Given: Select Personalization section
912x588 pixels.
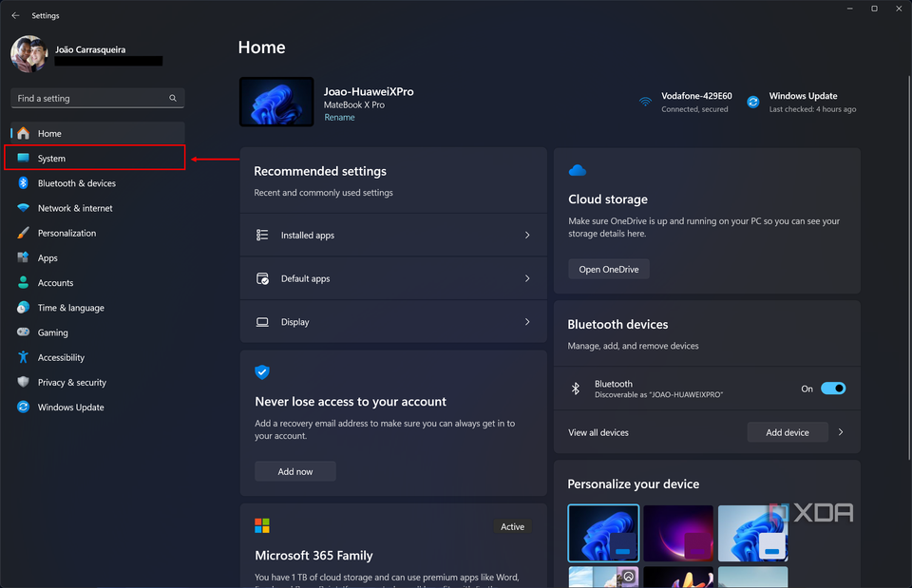Looking at the screenshot, I should click(98, 234).
